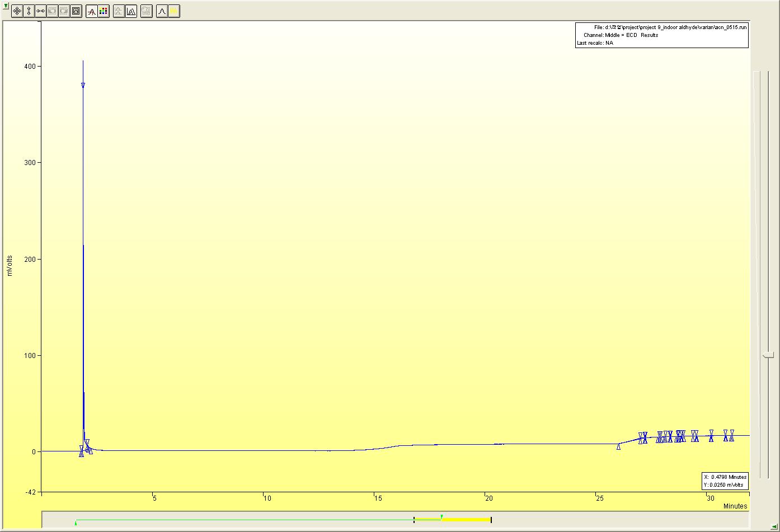Click the X cursor coordinate readout
The image size is (780, 532).
(x=725, y=477)
